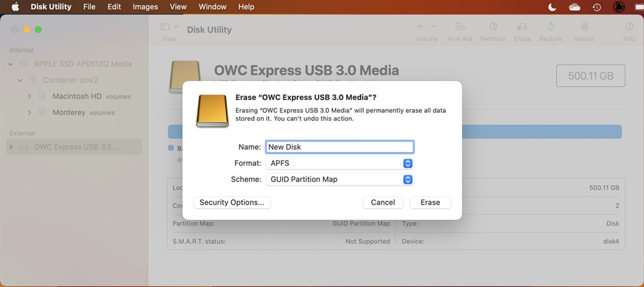Expand Macintosh HD volumes
The image size is (644, 287).
[29, 97]
